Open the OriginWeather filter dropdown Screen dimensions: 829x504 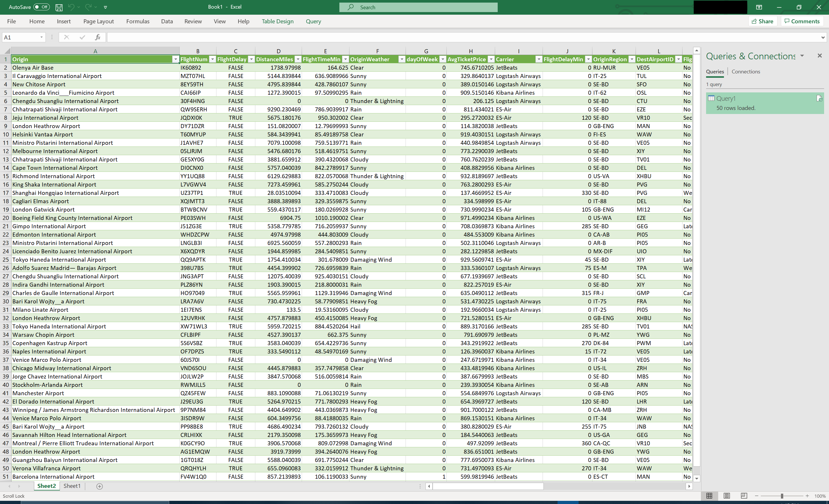[402, 59]
